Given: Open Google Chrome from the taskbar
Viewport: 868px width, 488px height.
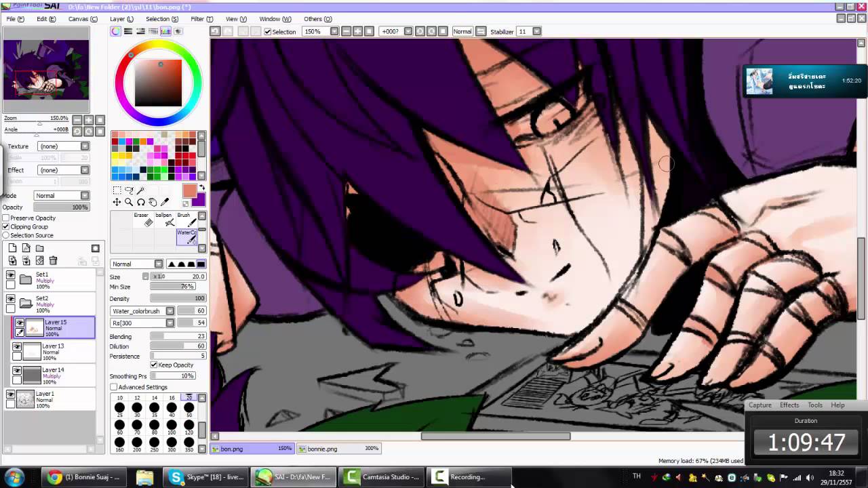Looking at the screenshot, I should click(x=84, y=477).
